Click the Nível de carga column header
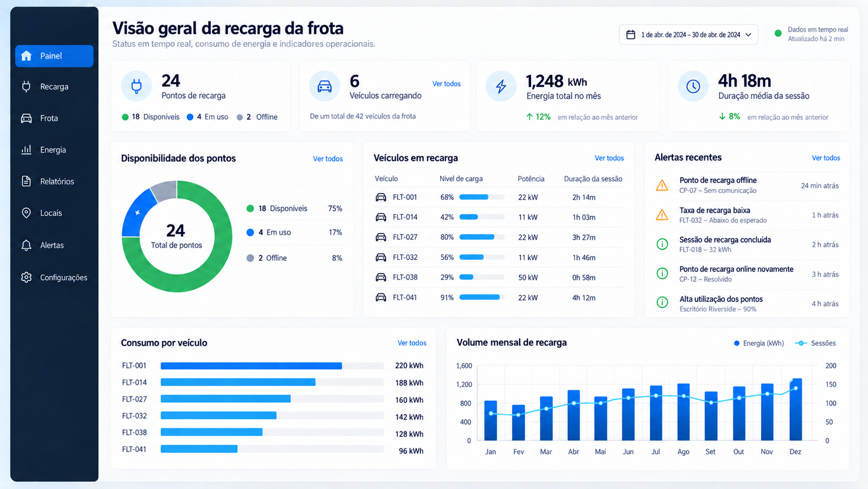The image size is (868, 489). pyautogui.click(x=461, y=179)
